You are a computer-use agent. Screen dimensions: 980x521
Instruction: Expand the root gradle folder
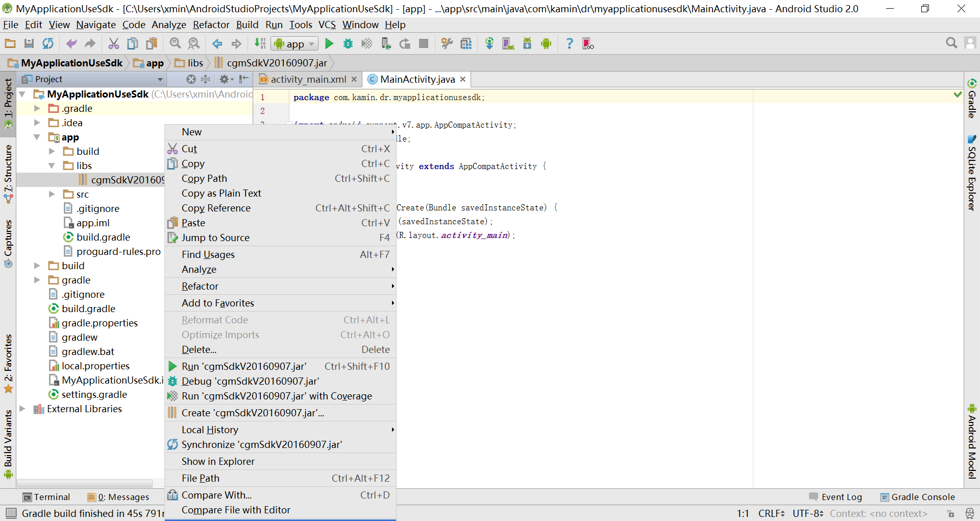[37, 280]
